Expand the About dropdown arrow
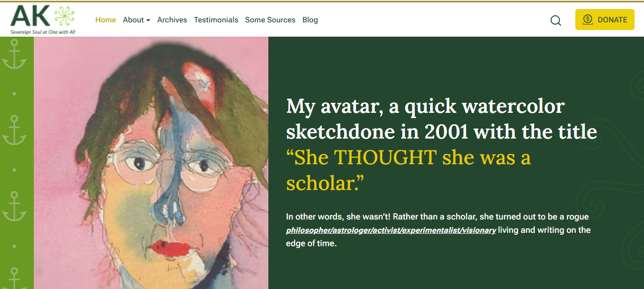The width and height of the screenshot is (644, 289). tap(148, 20)
